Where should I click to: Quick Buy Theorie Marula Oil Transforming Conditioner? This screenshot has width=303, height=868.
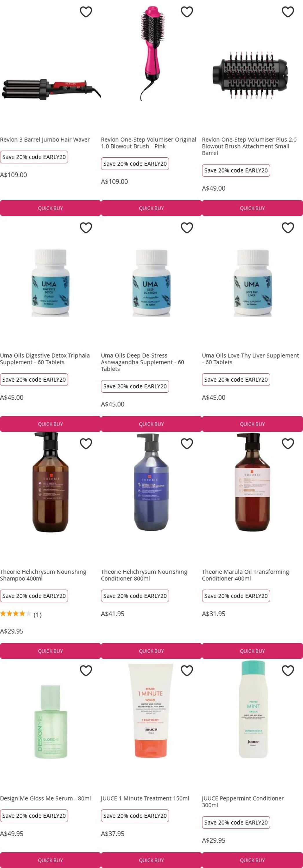[252, 651]
